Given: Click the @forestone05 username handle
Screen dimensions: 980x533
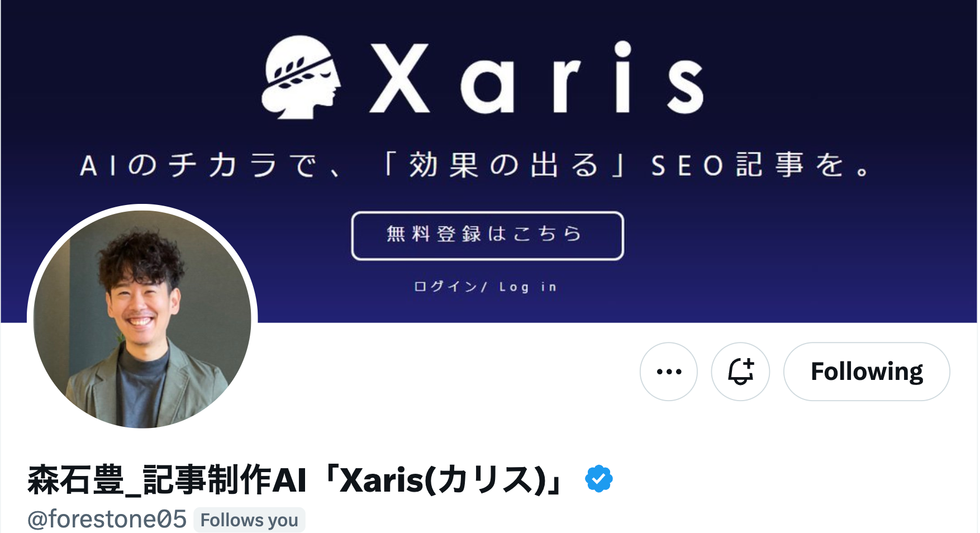Looking at the screenshot, I should click(107, 519).
